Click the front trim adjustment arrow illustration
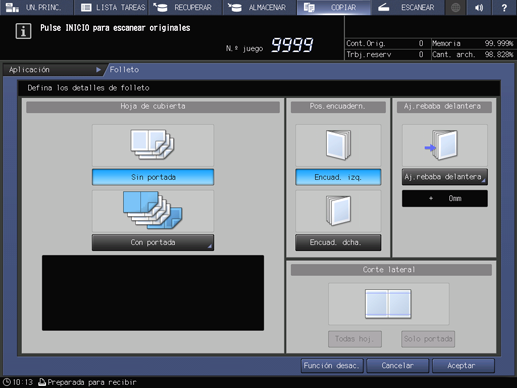The image size is (517, 388). pyautogui.click(x=445, y=145)
